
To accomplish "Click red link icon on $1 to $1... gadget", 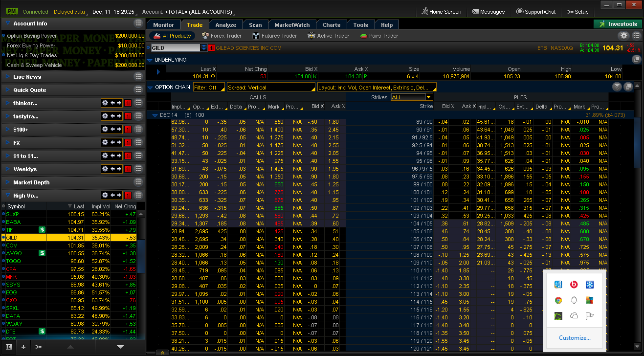I will tap(128, 156).
